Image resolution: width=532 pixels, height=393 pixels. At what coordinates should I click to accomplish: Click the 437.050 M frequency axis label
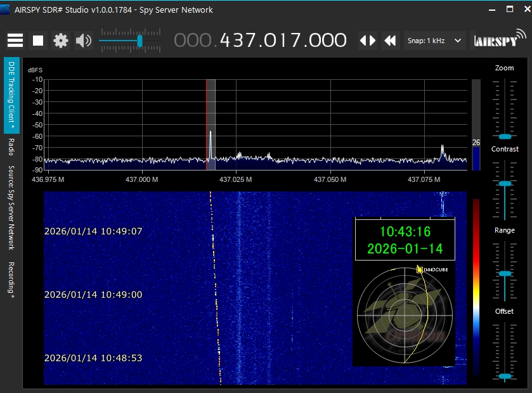point(330,179)
